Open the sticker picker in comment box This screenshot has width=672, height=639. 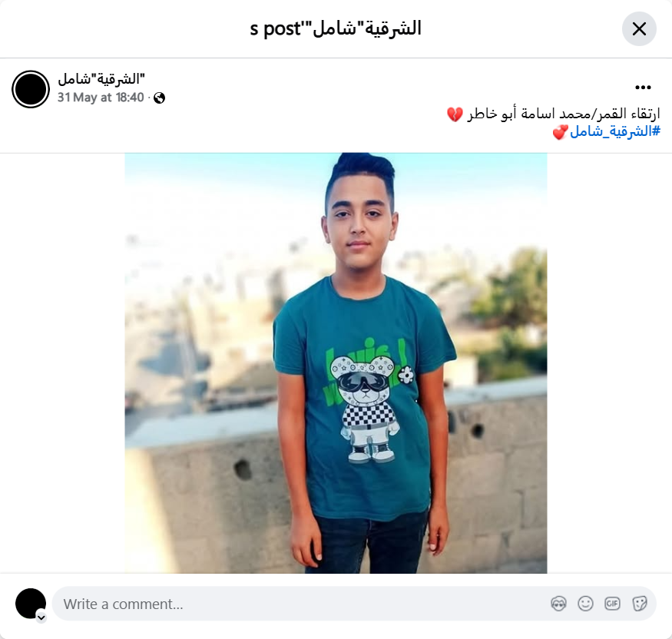coord(639,604)
